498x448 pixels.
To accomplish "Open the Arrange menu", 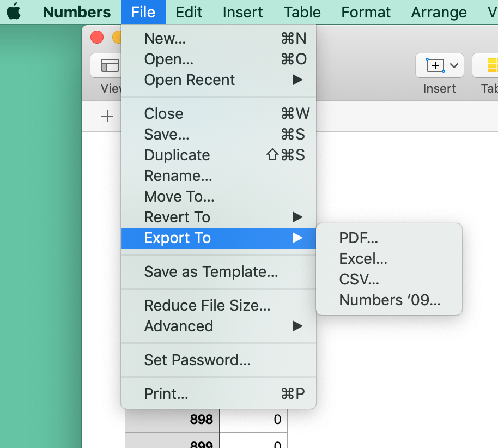I will tap(439, 12).
